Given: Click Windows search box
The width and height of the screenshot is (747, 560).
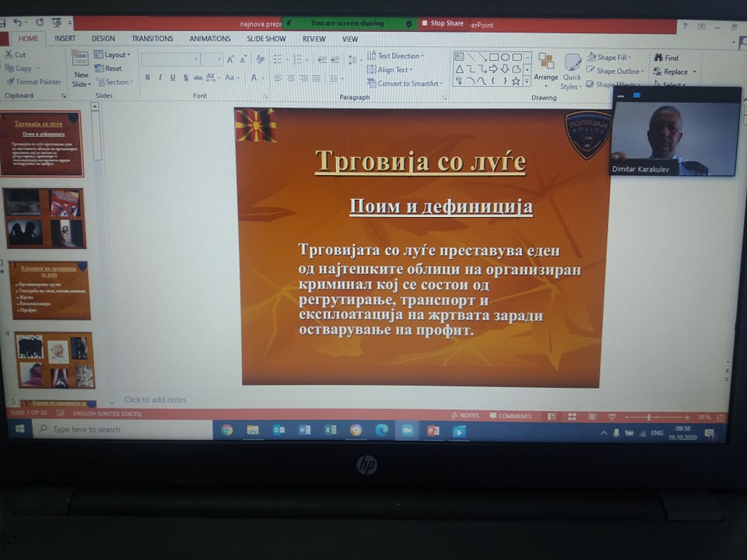Looking at the screenshot, I should (123, 429).
